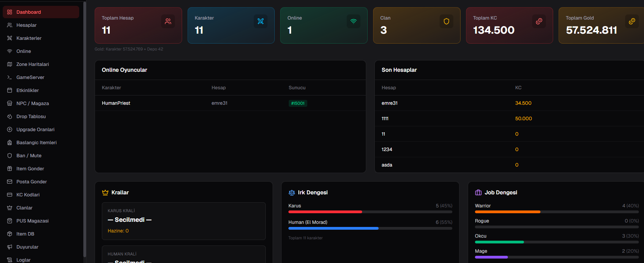This screenshot has height=263, width=644.
Task: Click the Item DB box icon
Action: pyautogui.click(x=10, y=234)
